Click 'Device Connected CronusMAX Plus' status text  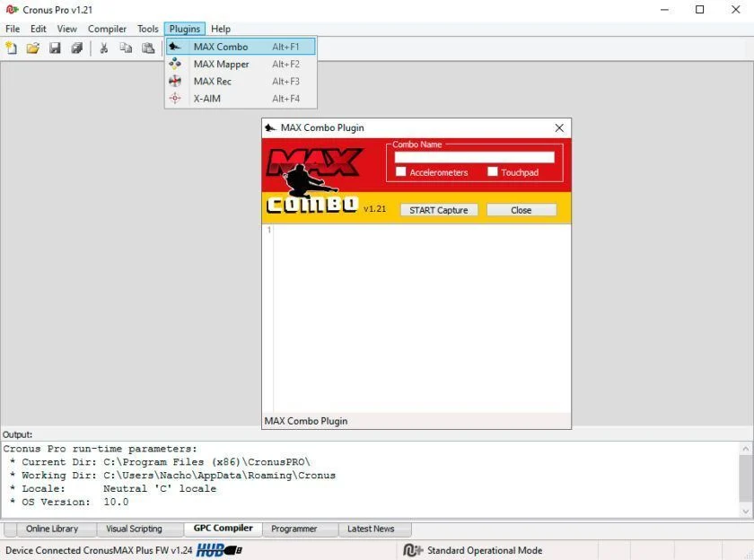[99, 550]
